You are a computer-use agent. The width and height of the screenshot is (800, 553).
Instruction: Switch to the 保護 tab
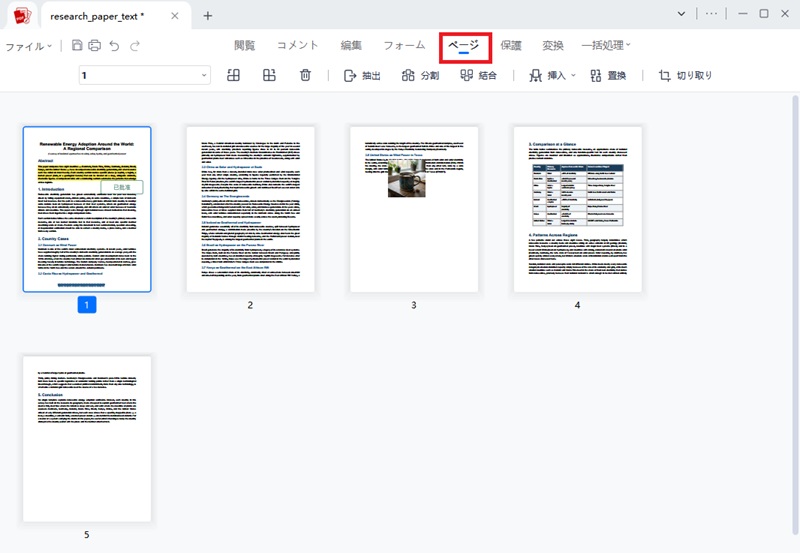(511, 45)
